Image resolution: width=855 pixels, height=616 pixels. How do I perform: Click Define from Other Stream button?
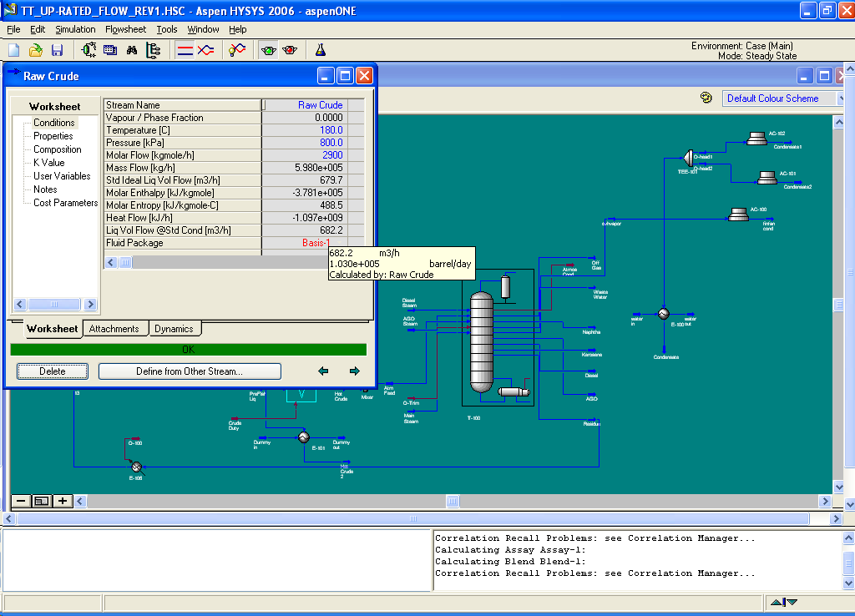[x=190, y=371]
